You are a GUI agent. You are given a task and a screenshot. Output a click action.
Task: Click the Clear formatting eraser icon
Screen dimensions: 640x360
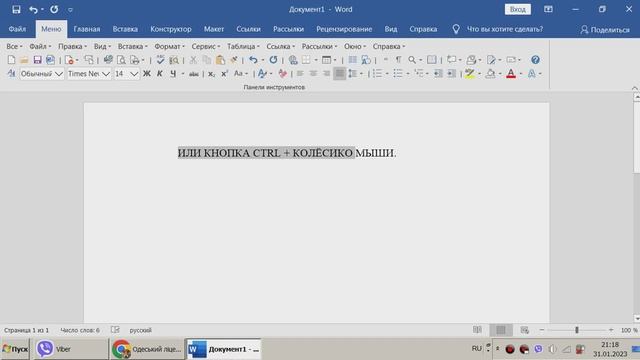[282, 74]
